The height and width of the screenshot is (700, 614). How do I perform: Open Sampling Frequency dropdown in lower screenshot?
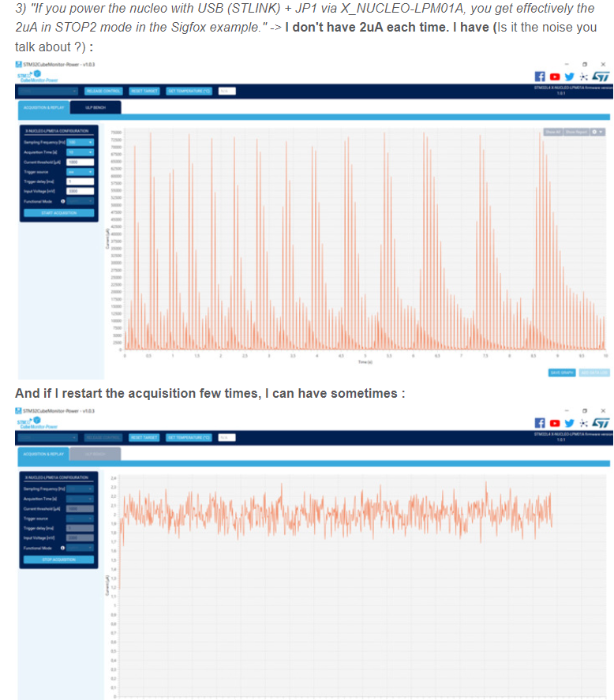pyautogui.click(x=80, y=489)
